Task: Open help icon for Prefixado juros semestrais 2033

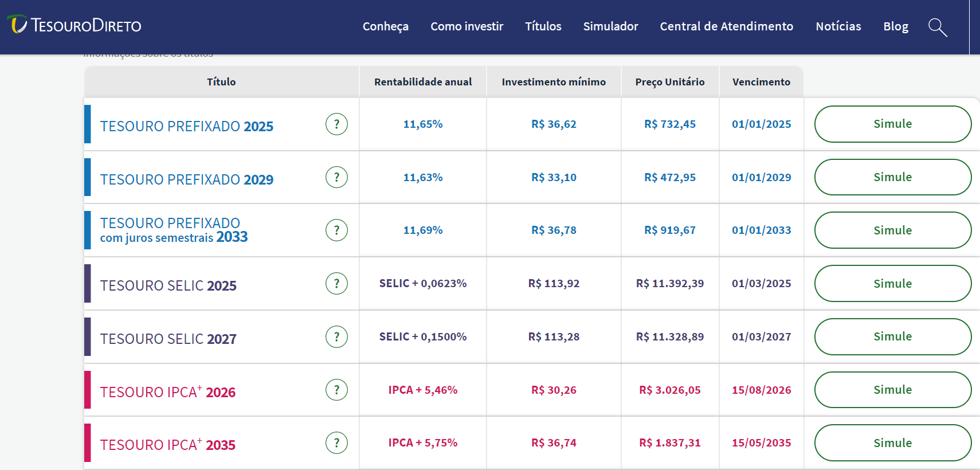Action: click(x=336, y=230)
